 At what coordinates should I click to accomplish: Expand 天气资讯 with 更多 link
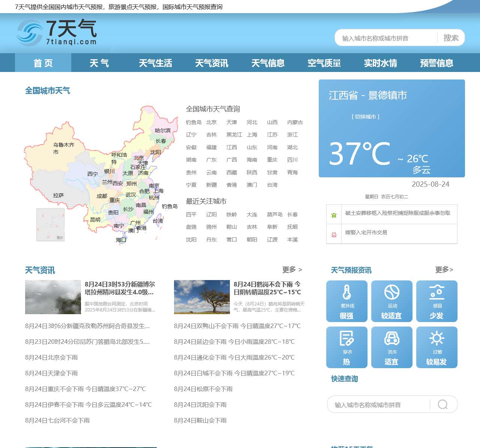(x=292, y=270)
